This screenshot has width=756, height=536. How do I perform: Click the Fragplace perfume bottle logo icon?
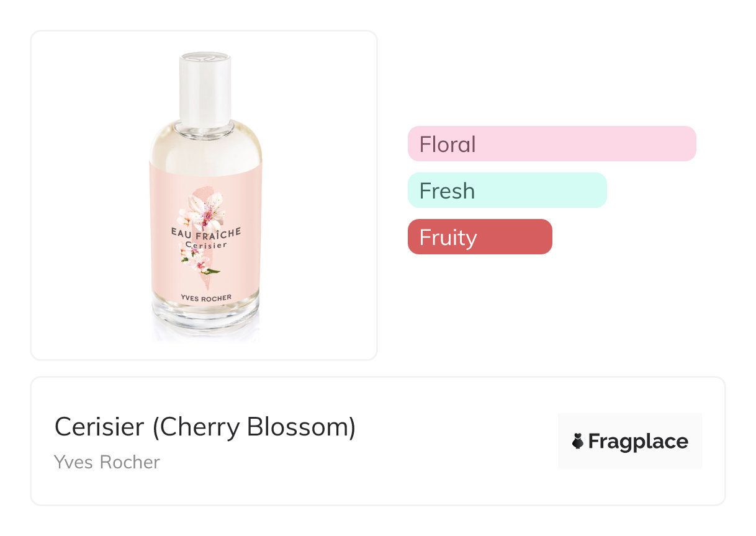click(578, 441)
